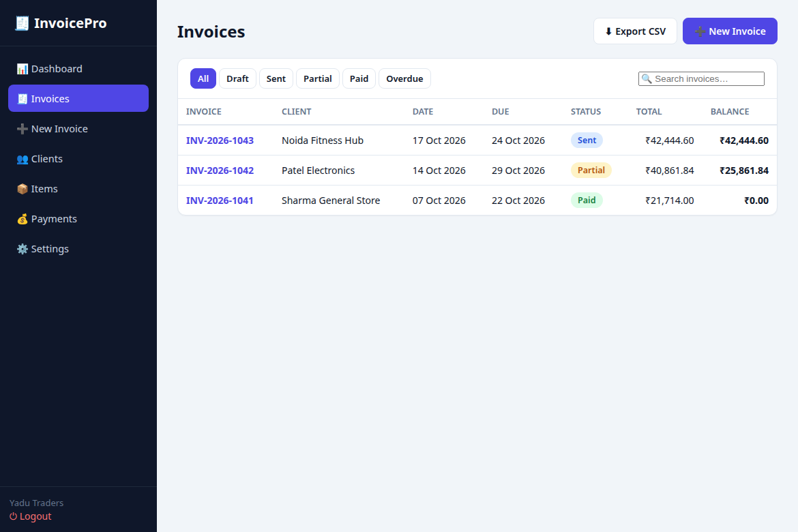The height and width of the screenshot is (532, 798).
Task: Click the magnifier icon in the search box
Action: (x=647, y=79)
